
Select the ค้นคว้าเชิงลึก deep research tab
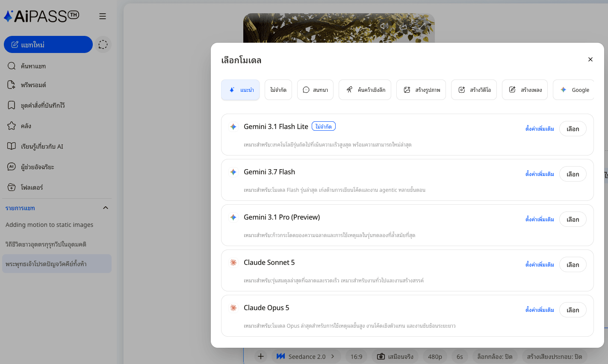click(365, 90)
